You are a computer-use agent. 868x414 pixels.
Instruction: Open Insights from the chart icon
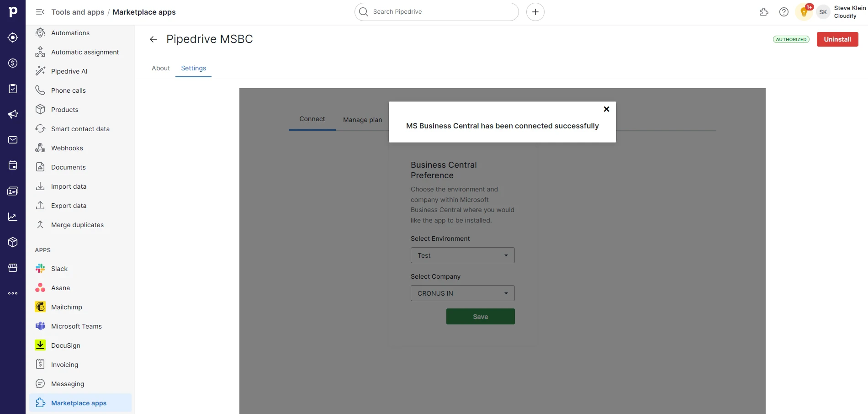pyautogui.click(x=13, y=217)
